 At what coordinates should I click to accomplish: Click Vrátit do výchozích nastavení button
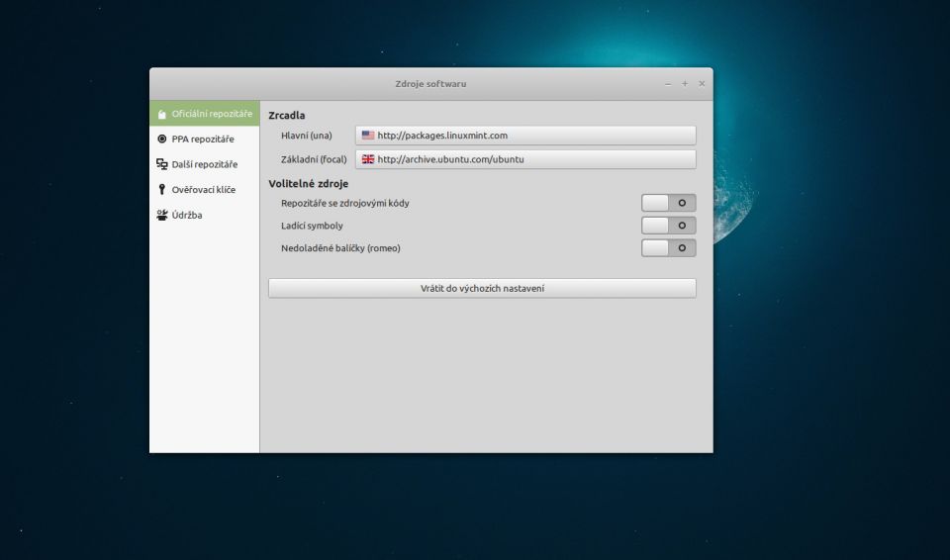point(482,289)
